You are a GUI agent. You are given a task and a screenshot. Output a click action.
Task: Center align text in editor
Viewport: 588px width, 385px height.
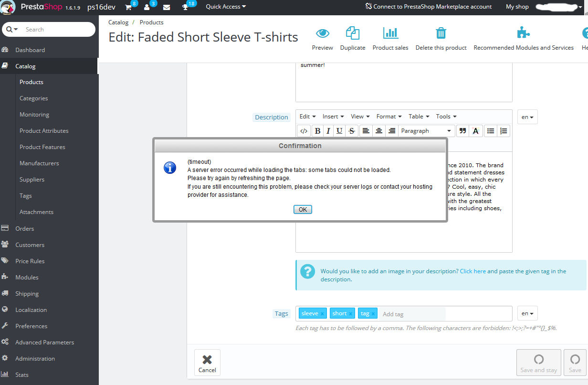379,131
